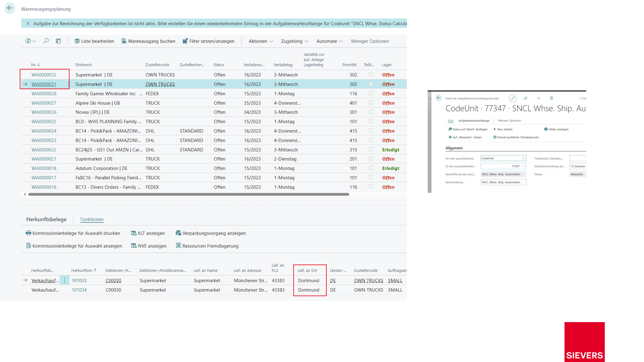Screen dimensions: 644x362
Task: Toggle Teillieferung checkbox for WA0000027
Action: 371,103
